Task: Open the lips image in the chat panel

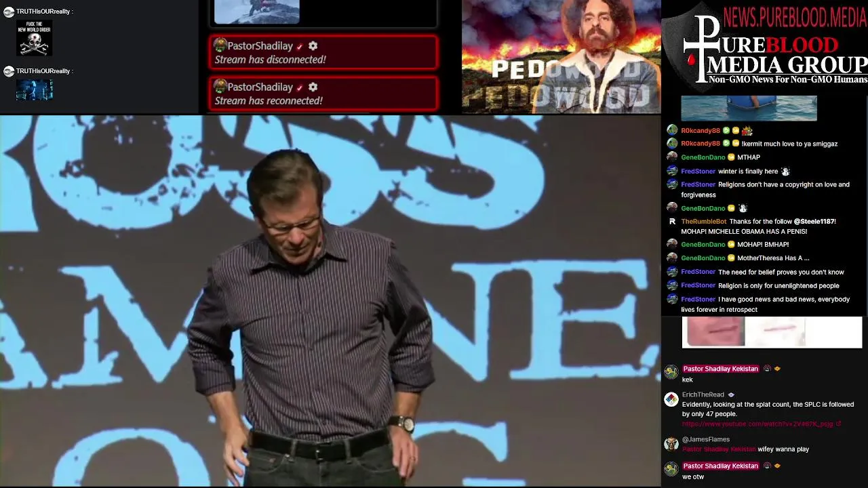Action: pos(772,332)
